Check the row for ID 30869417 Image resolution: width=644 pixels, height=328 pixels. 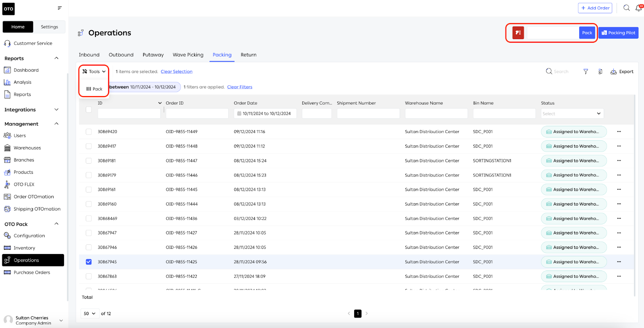pyautogui.click(x=89, y=146)
